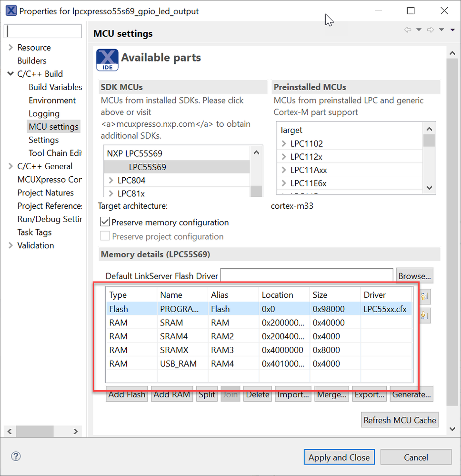Click the Location column header

click(284, 295)
